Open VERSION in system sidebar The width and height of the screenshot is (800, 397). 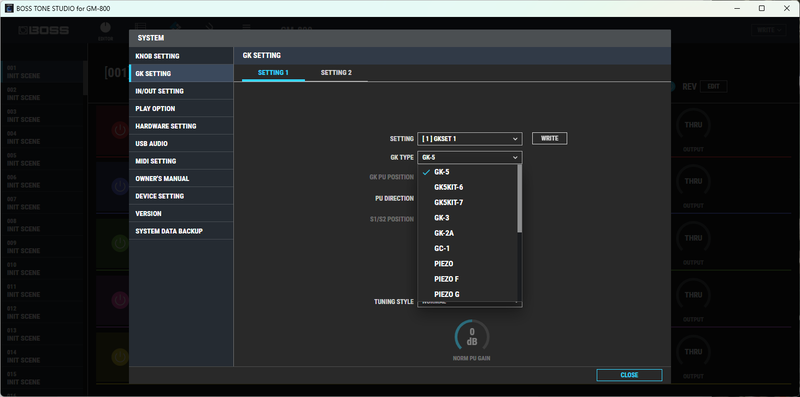181,214
